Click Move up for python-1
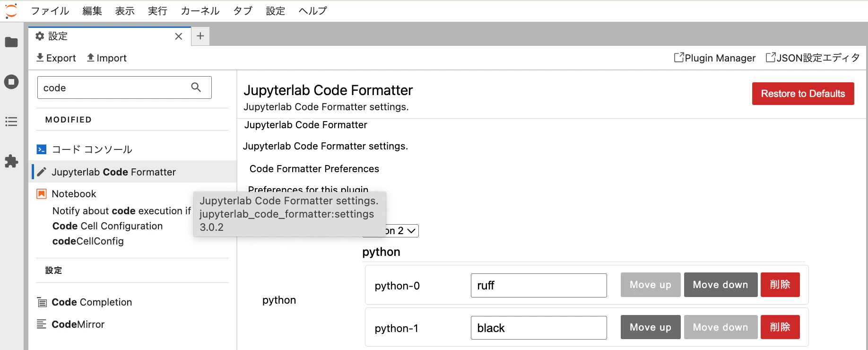 (x=651, y=327)
